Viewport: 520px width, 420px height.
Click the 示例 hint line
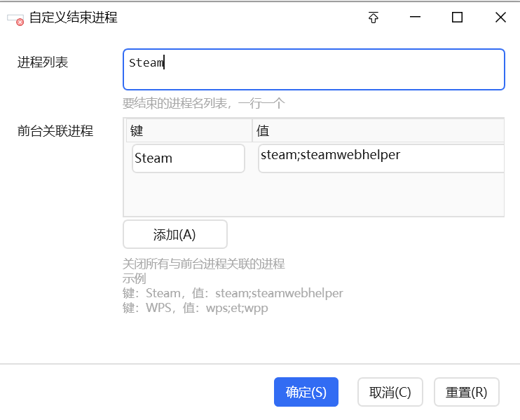point(135,278)
